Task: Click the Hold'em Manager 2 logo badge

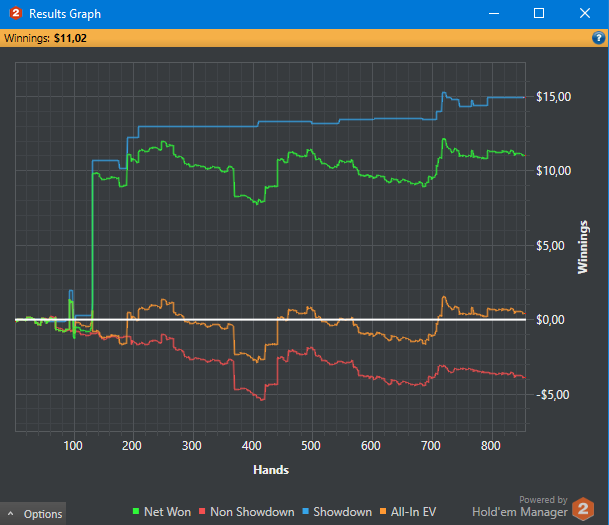Action: click(583, 508)
